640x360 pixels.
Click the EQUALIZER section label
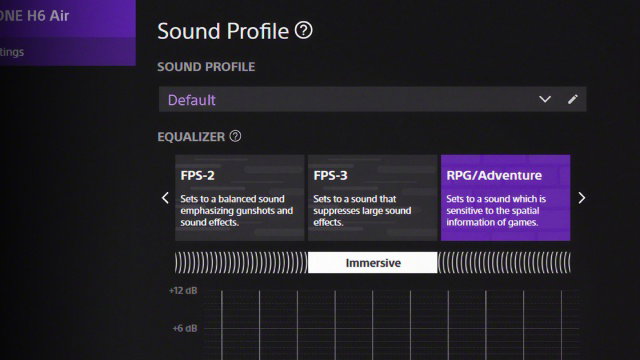pyautogui.click(x=191, y=137)
